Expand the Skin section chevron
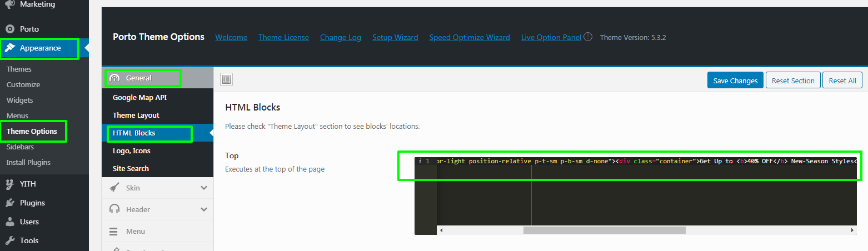This screenshot has height=251, width=868. pyautogui.click(x=204, y=188)
